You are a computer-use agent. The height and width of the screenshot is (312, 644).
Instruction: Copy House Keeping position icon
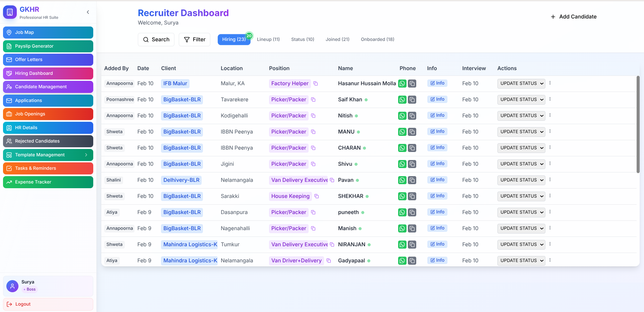coord(317,196)
